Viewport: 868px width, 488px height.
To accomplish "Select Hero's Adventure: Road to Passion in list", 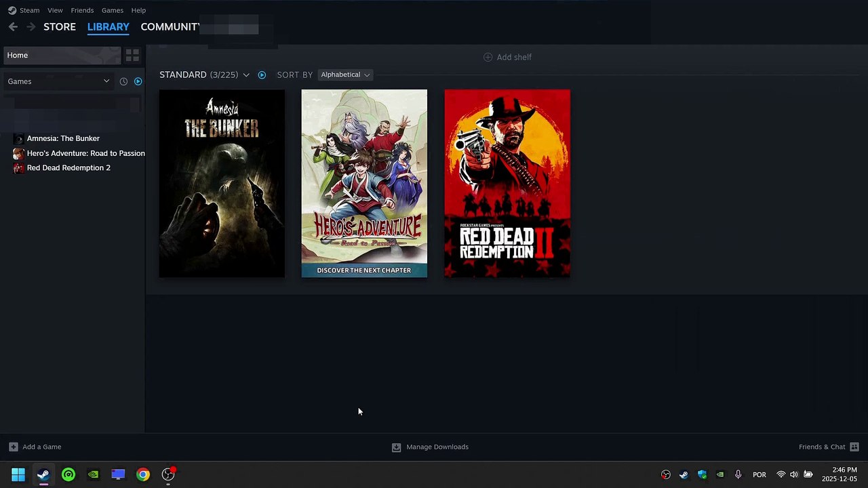I will 86,153.
